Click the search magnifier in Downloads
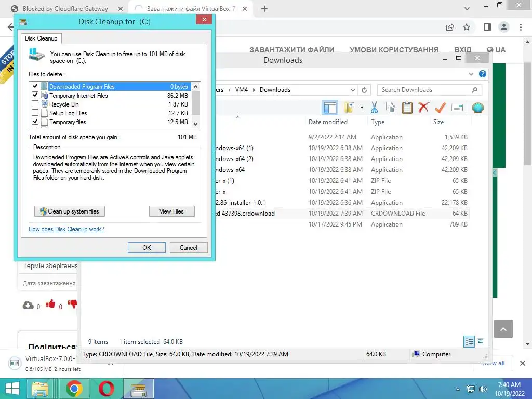532x399 pixels. 475,90
